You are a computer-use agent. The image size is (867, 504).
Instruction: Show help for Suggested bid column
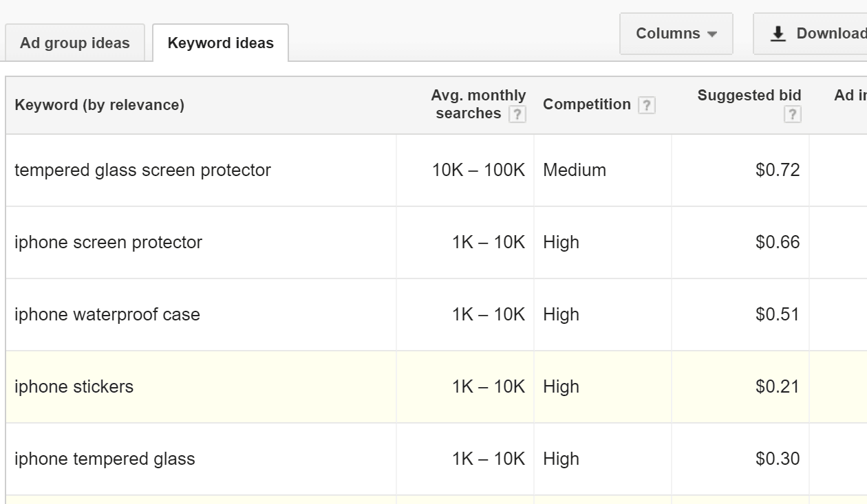pyautogui.click(x=793, y=114)
